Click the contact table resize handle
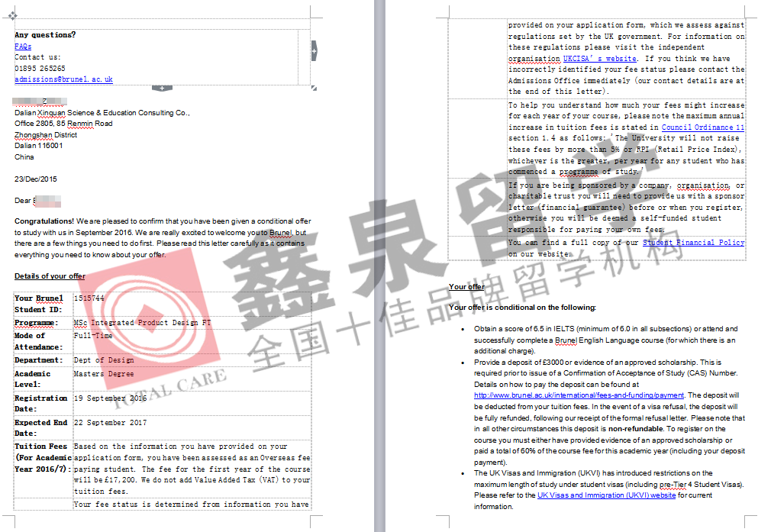771x532 pixels. click(x=314, y=88)
